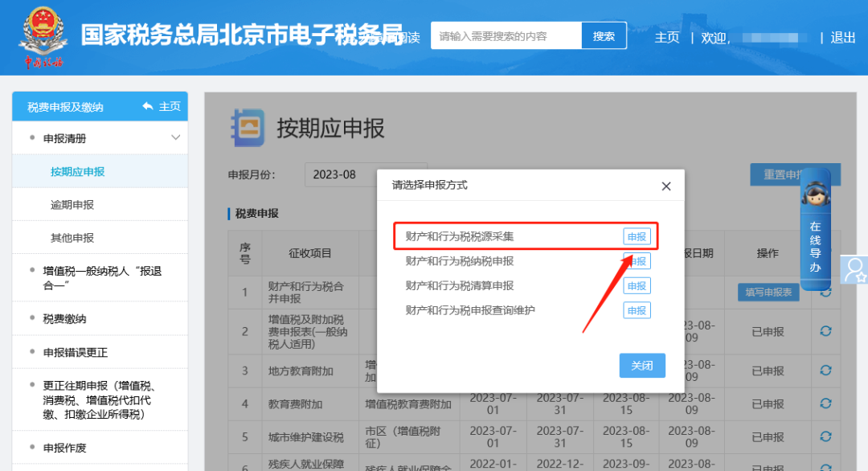
Task: Click the user favorites icon at right edge
Action: [x=854, y=269]
